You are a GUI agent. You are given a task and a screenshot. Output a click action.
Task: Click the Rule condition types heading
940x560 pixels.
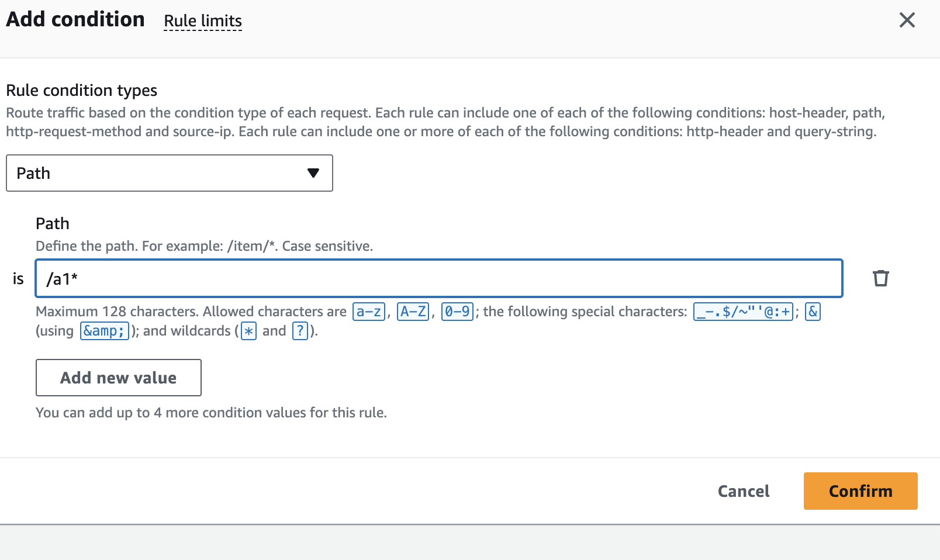click(82, 91)
